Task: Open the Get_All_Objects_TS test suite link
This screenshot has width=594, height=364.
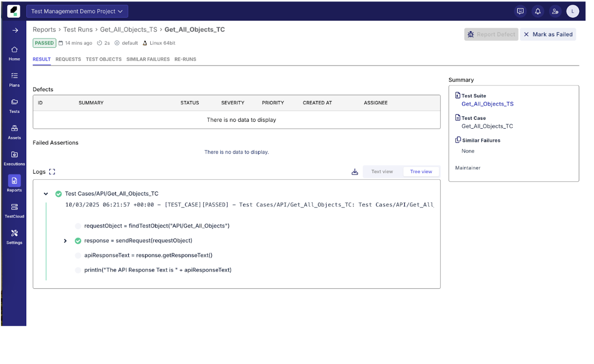Action: 487,104
